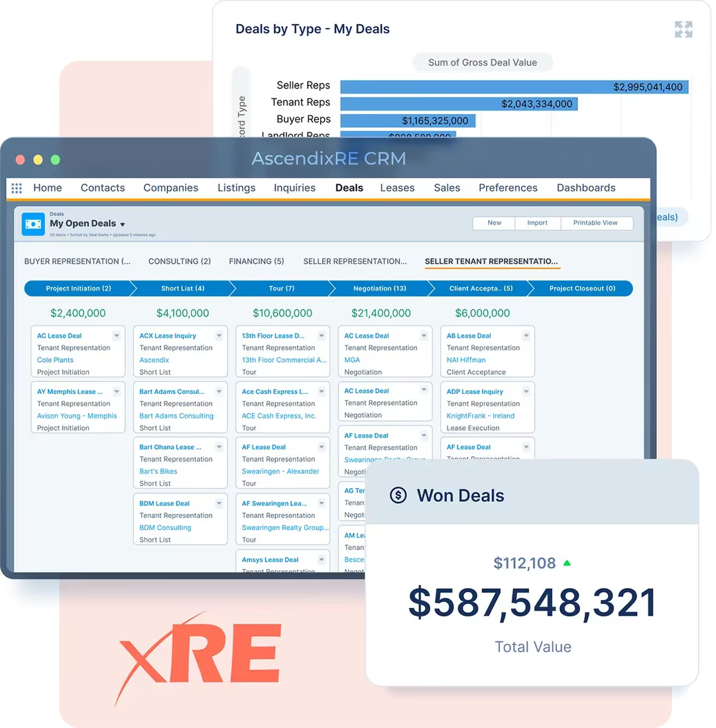
Task: Open the Dashboards nav item
Action: pyautogui.click(x=586, y=188)
